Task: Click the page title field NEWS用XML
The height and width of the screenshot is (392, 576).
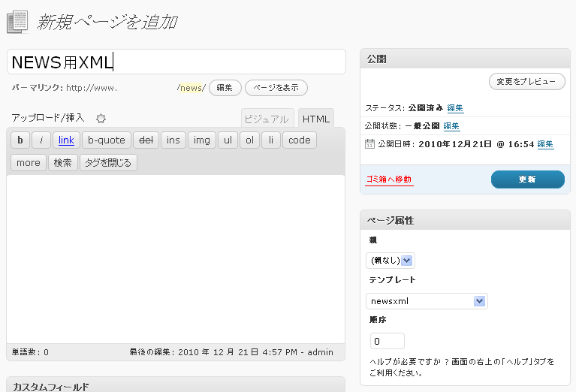Action: coord(176,62)
